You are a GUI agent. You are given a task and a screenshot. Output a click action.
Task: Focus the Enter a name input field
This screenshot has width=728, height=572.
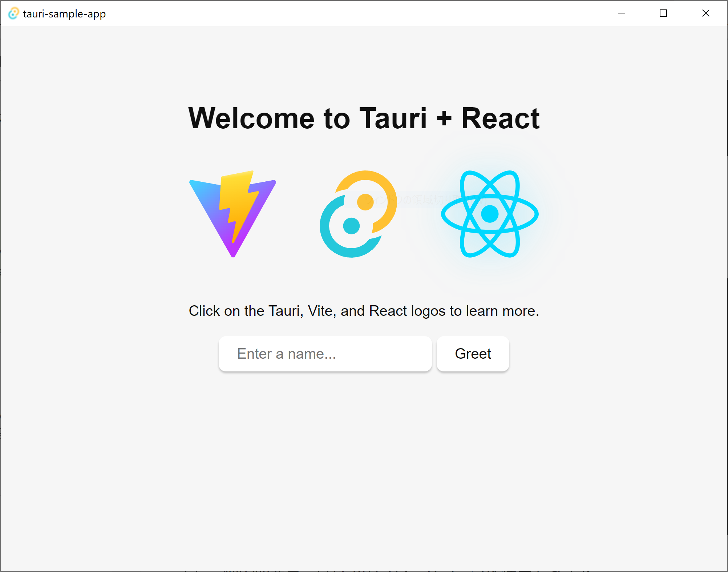click(x=325, y=353)
